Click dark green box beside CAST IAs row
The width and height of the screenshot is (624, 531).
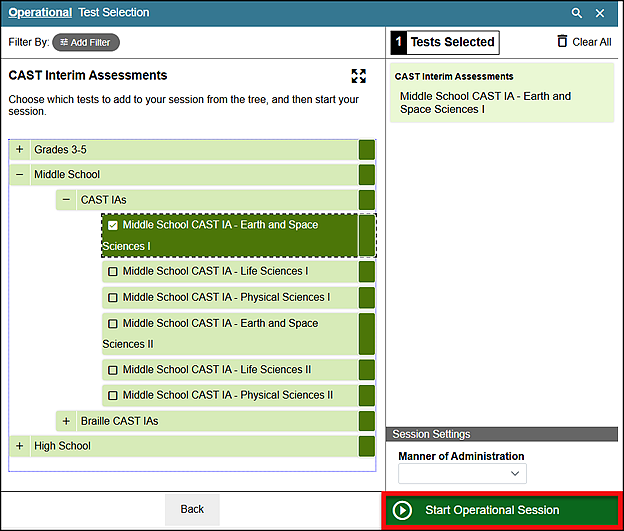point(367,200)
